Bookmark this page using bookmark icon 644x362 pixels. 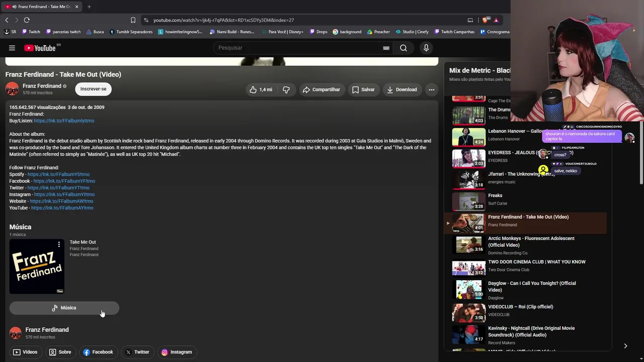point(133,20)
